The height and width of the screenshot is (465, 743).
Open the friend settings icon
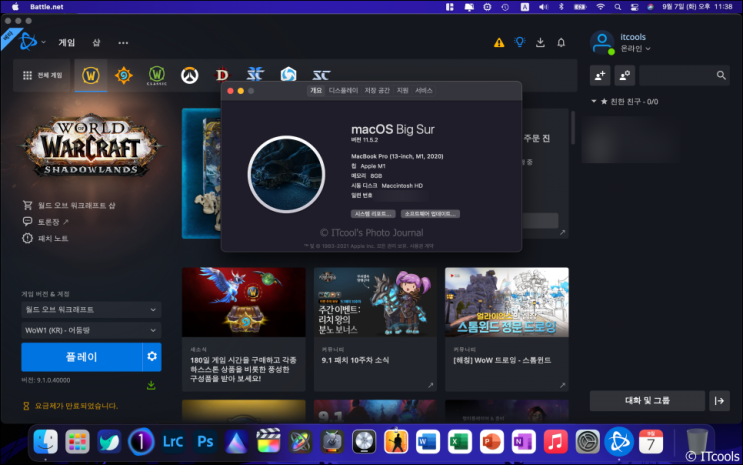pos(625,75)
